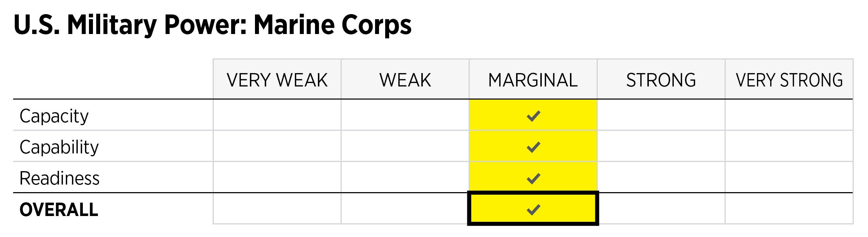Screen dimensions: 868x237
Task: Select the VERY WEAK column header
Action: [x=277, y=80]
